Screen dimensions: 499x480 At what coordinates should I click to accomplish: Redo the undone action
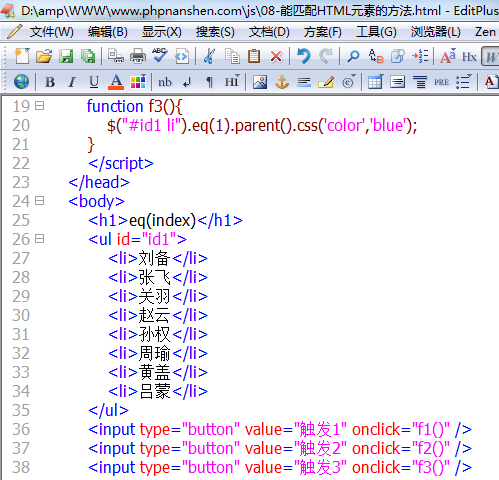click(326, 56)
